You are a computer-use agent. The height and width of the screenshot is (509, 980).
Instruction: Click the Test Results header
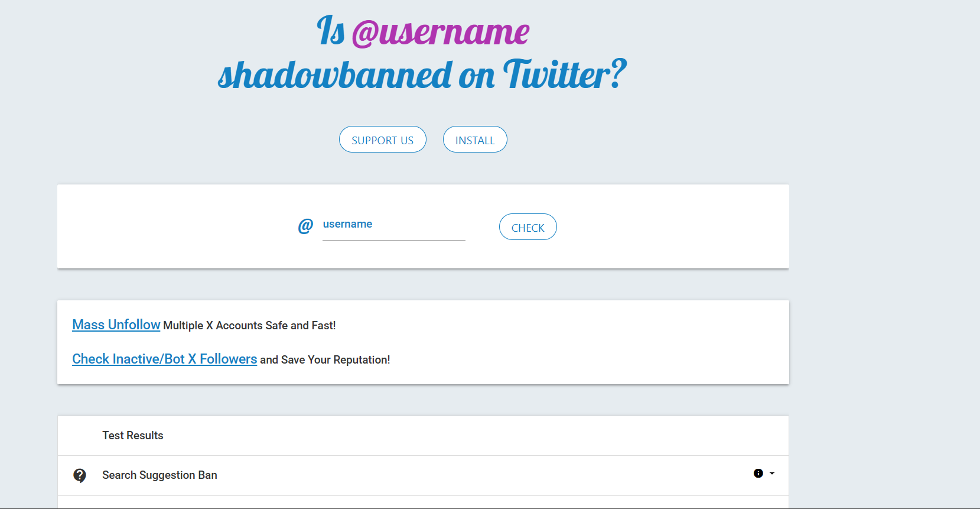(x=132, y=436)
